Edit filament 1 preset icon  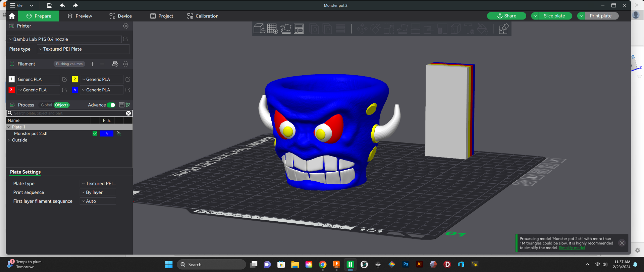tap(64, 79)
